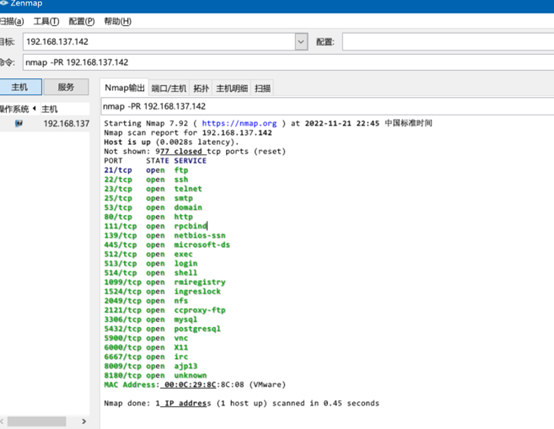Click the horizontal scrollbar thumb in the host panel
The height and width of the screenshot is (429, 554).
tap(37, 421)
